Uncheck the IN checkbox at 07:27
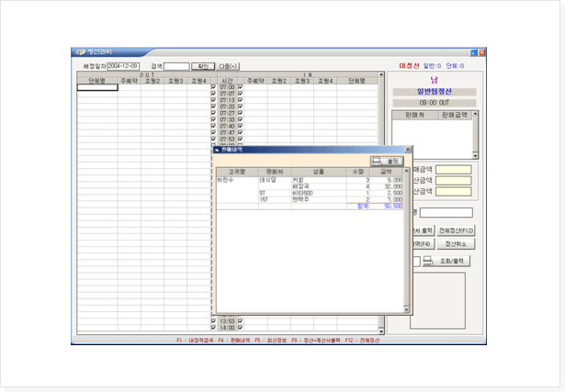 tap(241, 113)
